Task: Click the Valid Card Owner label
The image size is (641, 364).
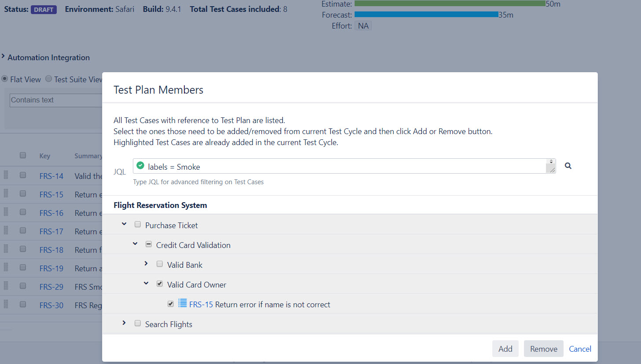Action: (x=197, y=284)
